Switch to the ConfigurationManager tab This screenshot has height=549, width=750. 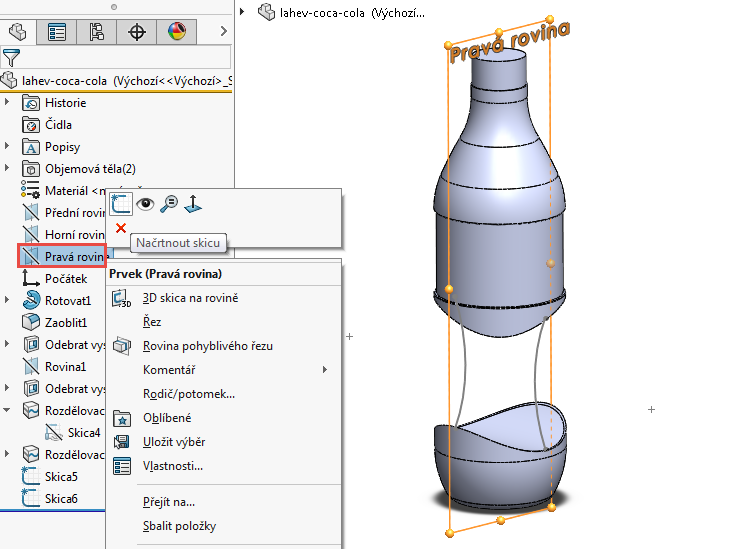tap(97, 32)
